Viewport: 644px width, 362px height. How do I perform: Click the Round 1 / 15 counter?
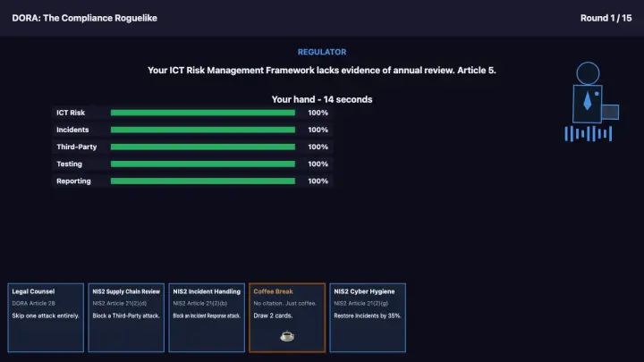pyautogui.click(x=606, y=18)
